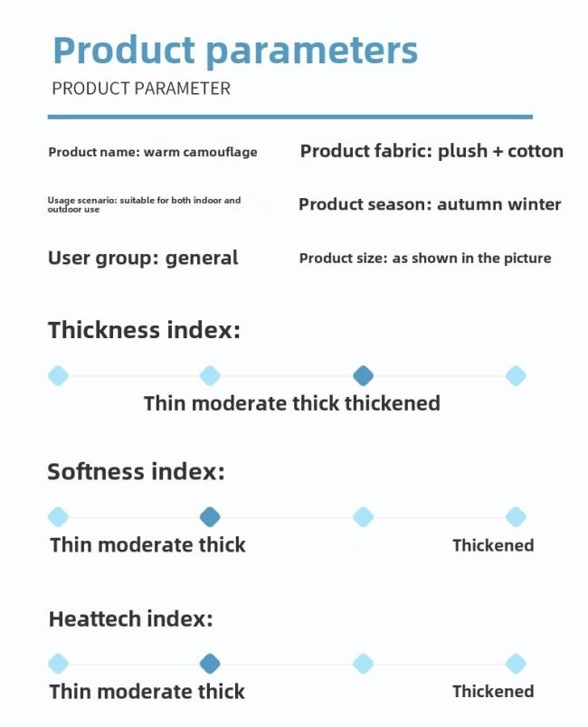Click the second diamond on Thickness index scale
This screenshot has height=727, width=588.
point(210,375)
